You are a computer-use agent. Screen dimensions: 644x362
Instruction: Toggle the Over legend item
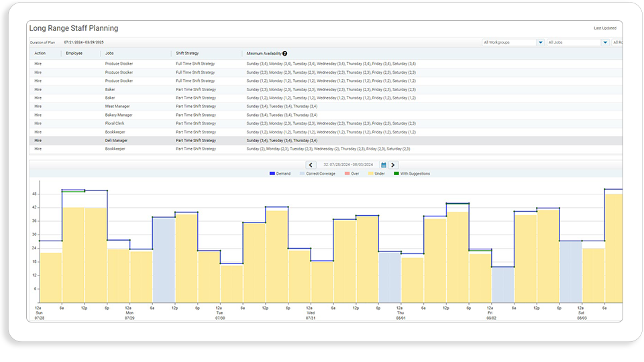tap(352, 174)
